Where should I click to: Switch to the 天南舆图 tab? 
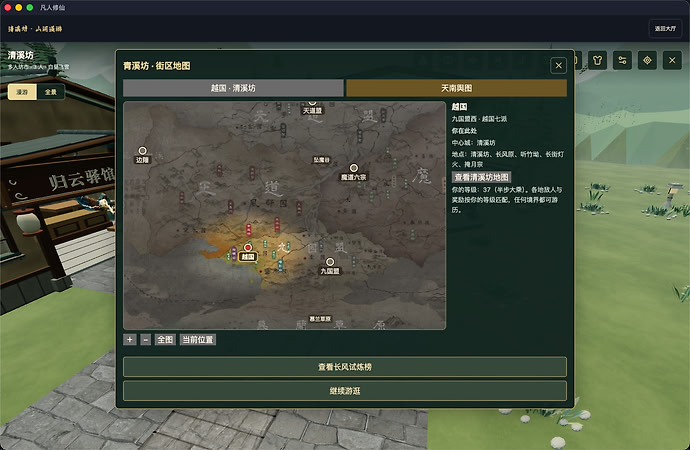pyautogui.click(x=456, y=88)
